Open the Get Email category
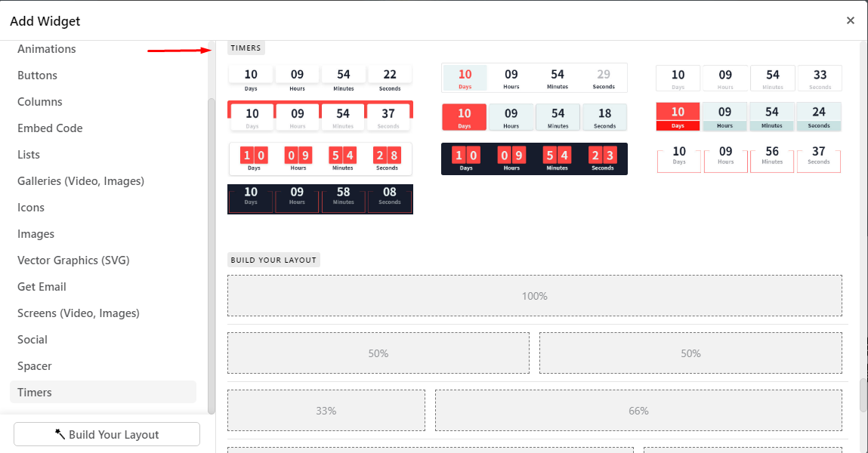Screen dimensions: 868x453 [x=43, y=286]
